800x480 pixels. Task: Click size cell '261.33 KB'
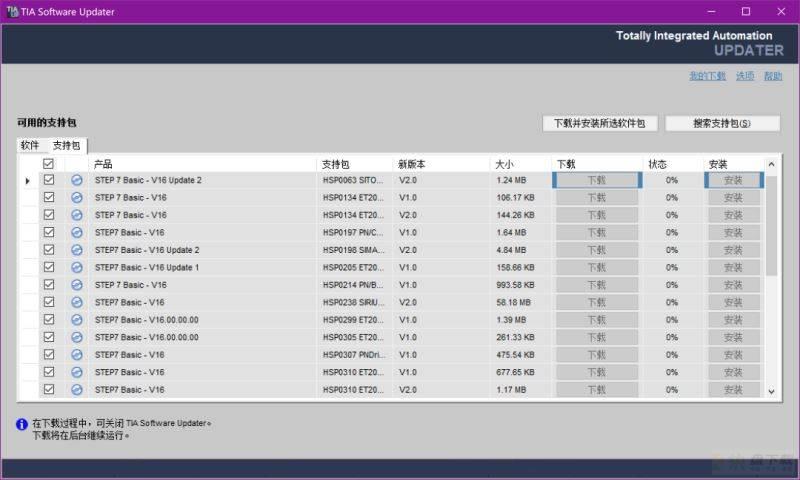(x=521, y=337)
